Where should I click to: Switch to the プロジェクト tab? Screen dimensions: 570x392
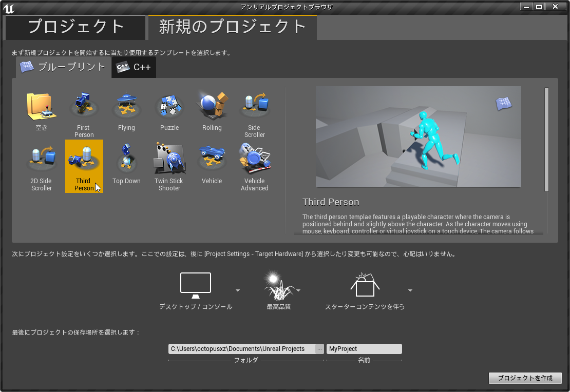coord(75,28)
